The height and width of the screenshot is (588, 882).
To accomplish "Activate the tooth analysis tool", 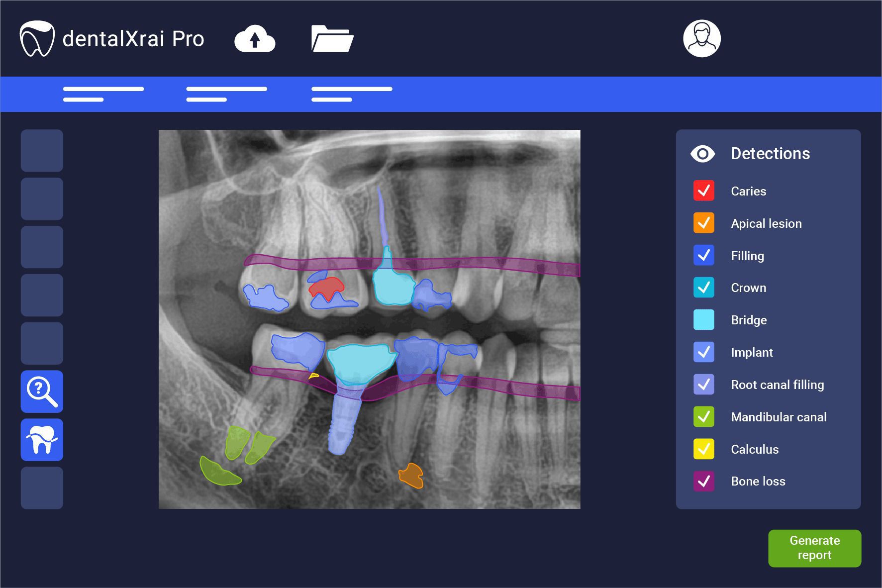I will 42,440.
